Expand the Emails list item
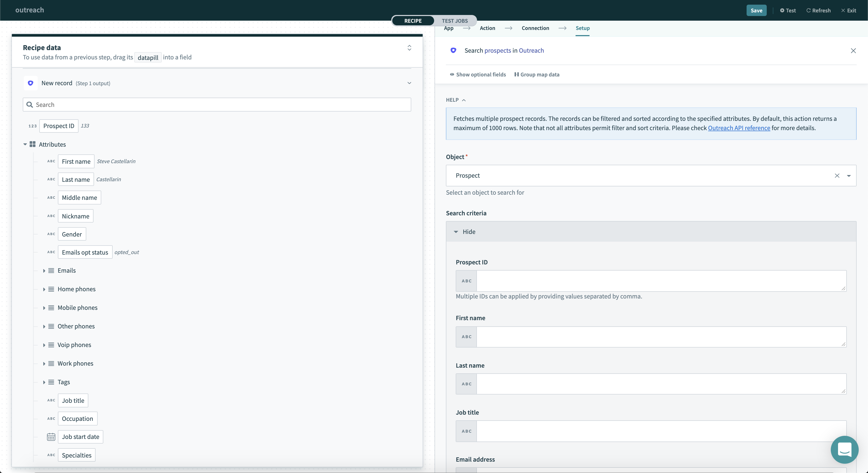The image size is (868, 473). pos(44,270)
